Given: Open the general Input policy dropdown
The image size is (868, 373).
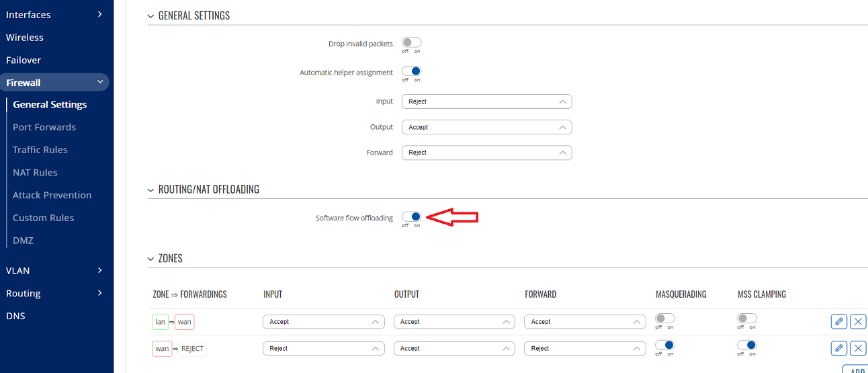Looking at the screenshot, I should point(486,101).
